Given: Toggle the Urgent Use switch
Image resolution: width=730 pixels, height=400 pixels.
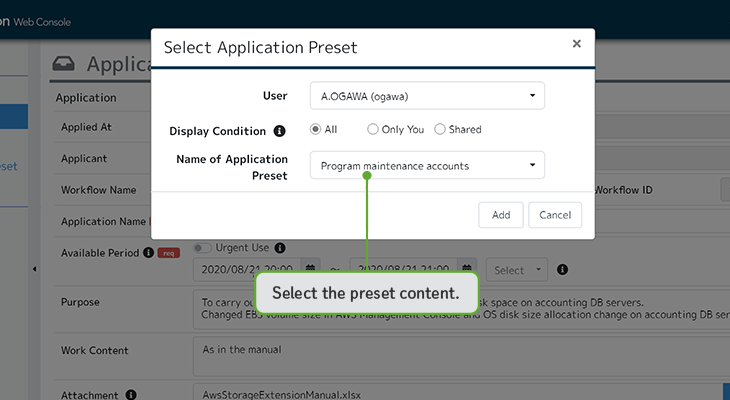Looking at the screenshot, I should click(x=203, y=247).
